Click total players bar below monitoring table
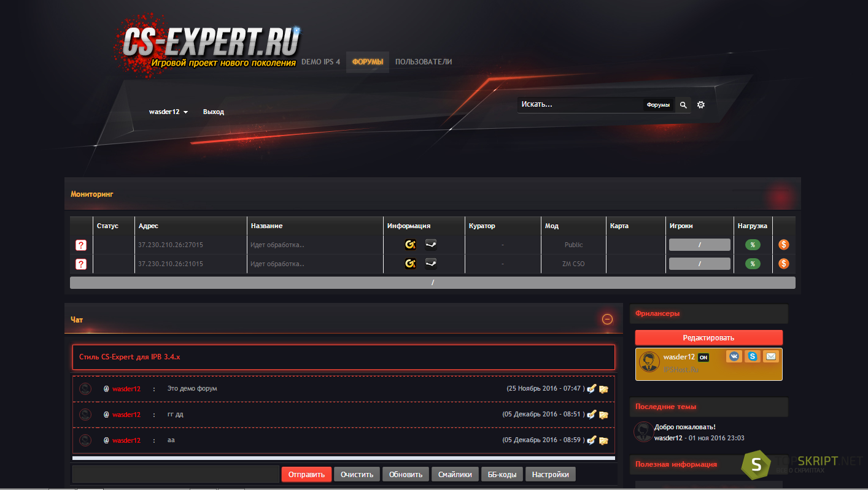The width and height of the screenshot is (868, 490). point(432,283)
